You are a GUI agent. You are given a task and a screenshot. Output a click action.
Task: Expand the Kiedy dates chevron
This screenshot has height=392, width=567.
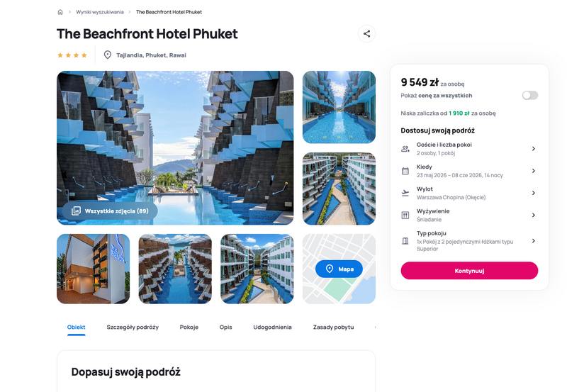point(534,171)
